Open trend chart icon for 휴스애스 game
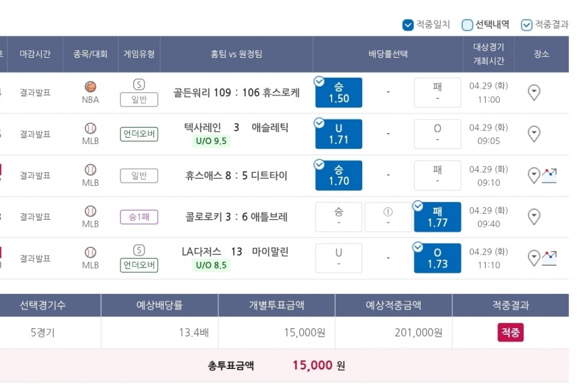This screenshot has width=579, height=392. click(549, 176)
